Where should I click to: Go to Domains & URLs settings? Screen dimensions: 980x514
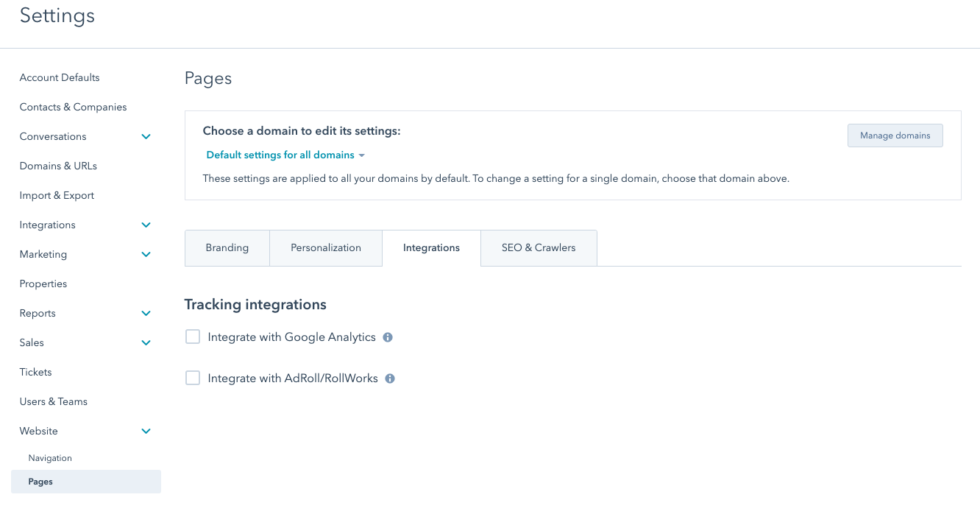[58, 166]
